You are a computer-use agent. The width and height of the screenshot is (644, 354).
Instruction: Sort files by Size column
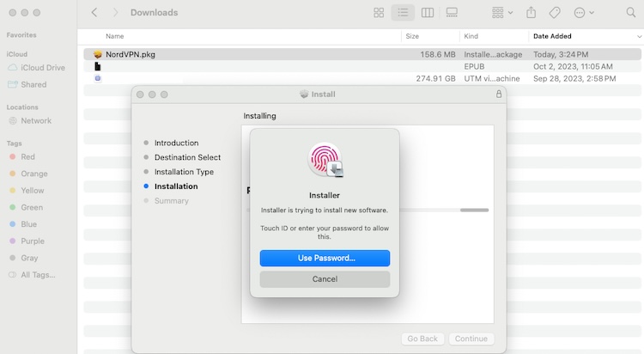pyautogui.click(x=412, y=36)
